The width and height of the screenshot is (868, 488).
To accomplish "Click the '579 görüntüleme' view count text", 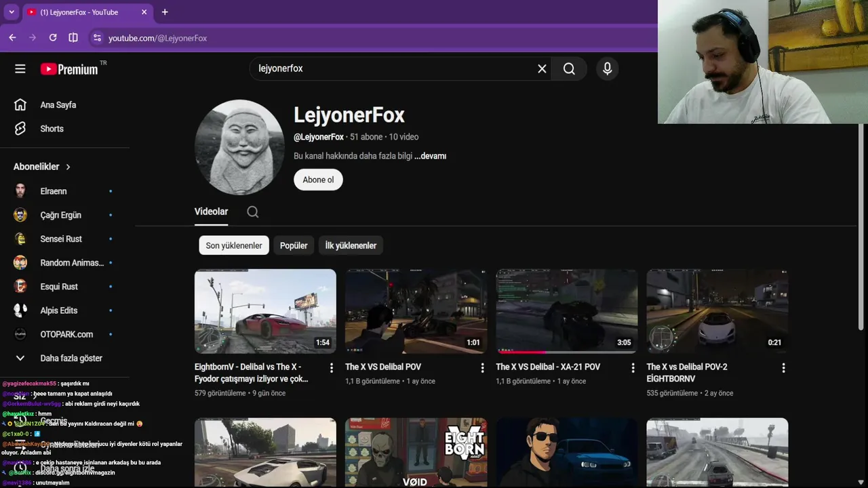I will [220, 393].
